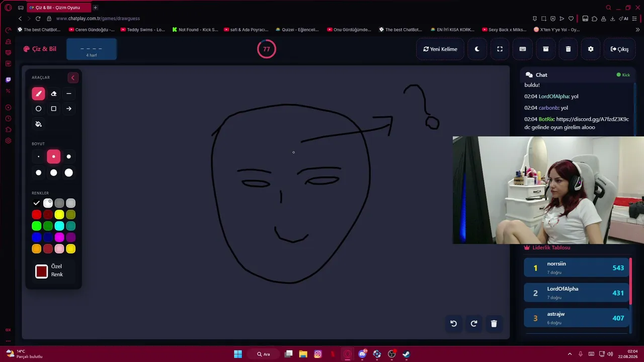Click astrajw's leaderboard row
This screenshot has width=644, height=362.
(577, 318)
